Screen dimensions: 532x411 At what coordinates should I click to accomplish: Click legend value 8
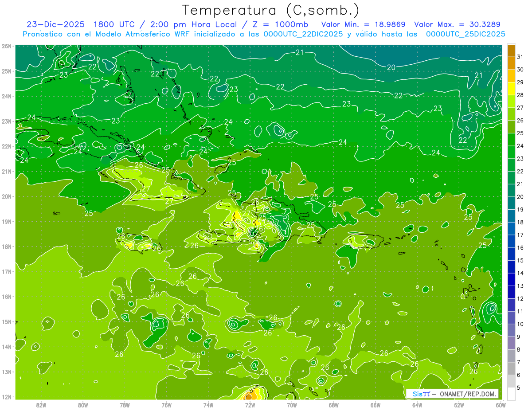click(x=519, y=349)
